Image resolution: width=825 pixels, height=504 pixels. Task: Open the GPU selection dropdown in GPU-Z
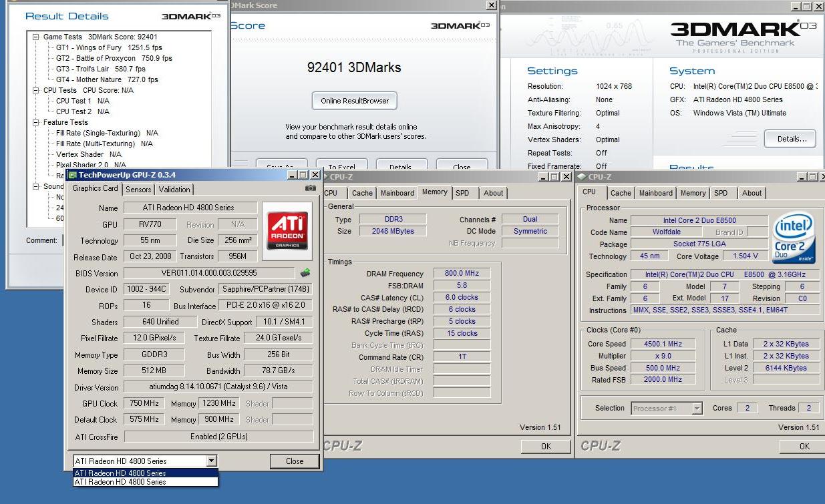pos(211,461)
